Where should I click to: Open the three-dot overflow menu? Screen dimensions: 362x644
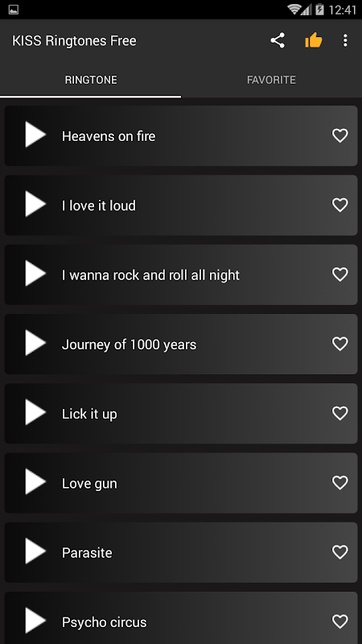click(x=345, y=40)
